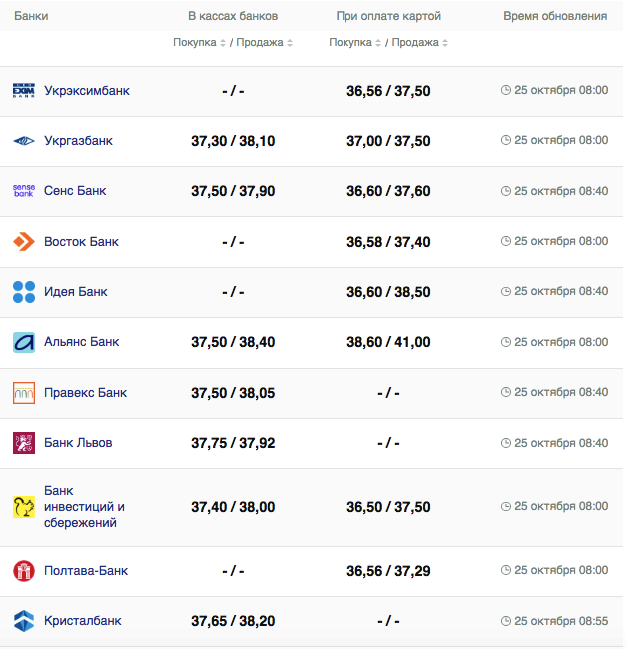Sort by Покупка under При оплате картой
This screenshot has height=649, width=626.
pos(356,43)
